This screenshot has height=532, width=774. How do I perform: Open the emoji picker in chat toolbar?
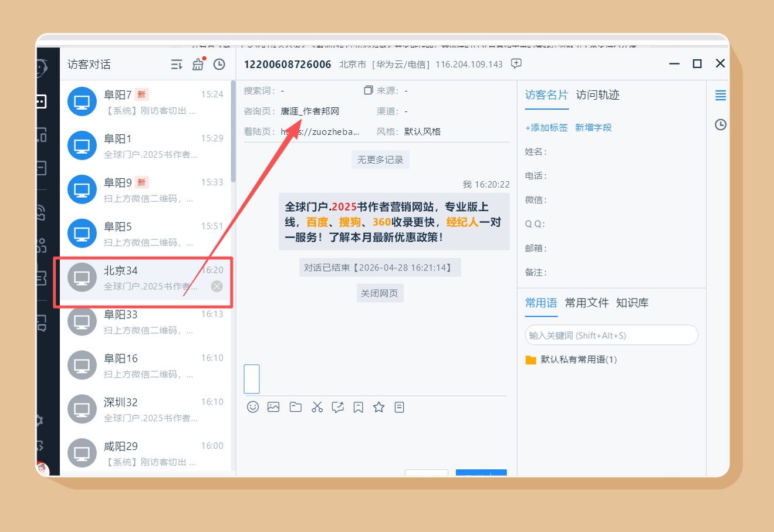[x=253, y=407]
